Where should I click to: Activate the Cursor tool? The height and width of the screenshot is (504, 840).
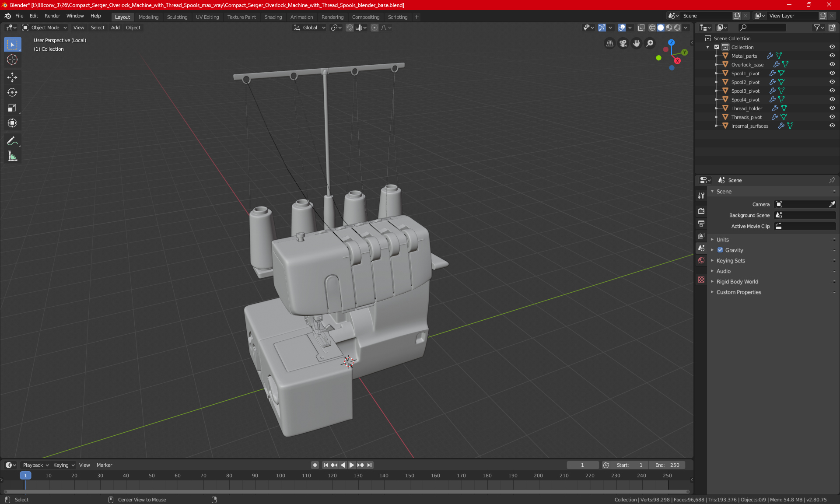point(12,60)
